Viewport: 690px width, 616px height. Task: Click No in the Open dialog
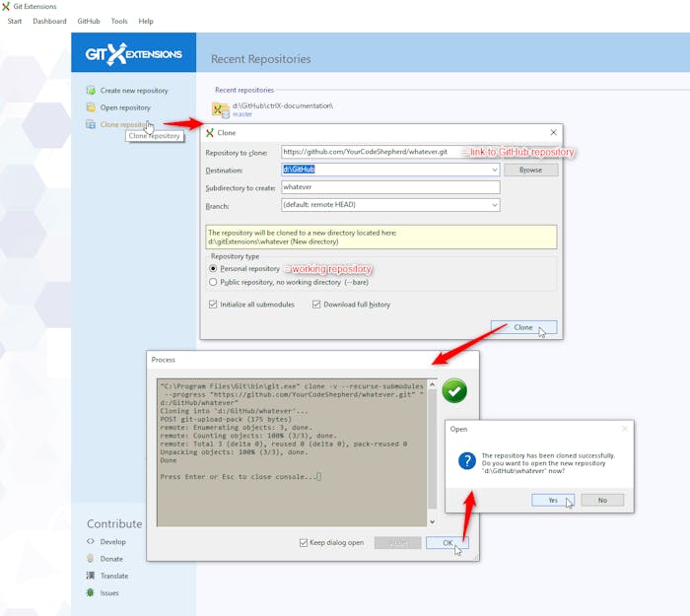(602, 500)
